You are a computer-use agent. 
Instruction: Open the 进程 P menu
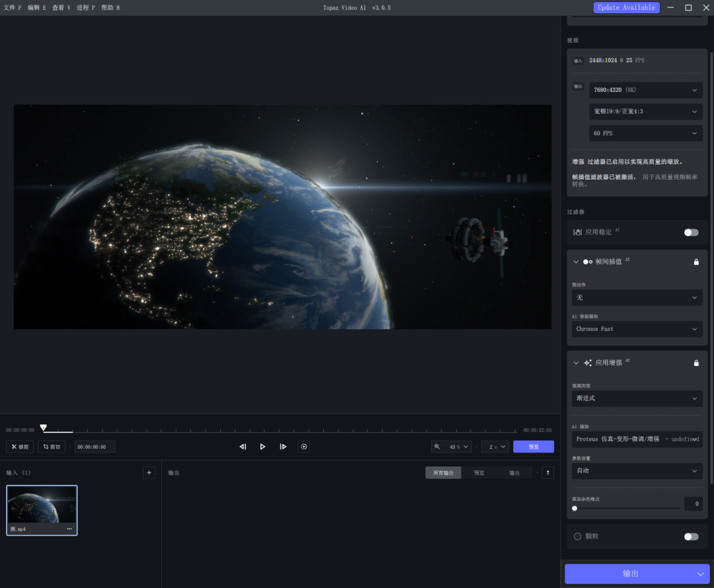click(85, 8)
